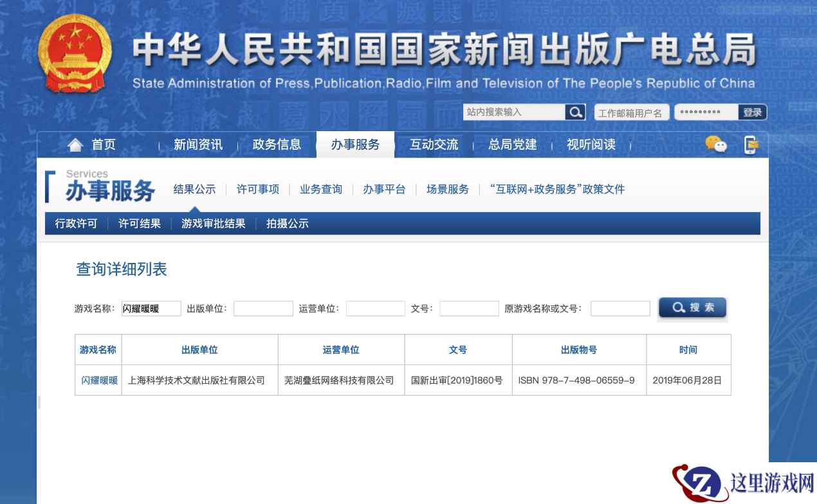Click the 时间 column header

pos(688,350)
